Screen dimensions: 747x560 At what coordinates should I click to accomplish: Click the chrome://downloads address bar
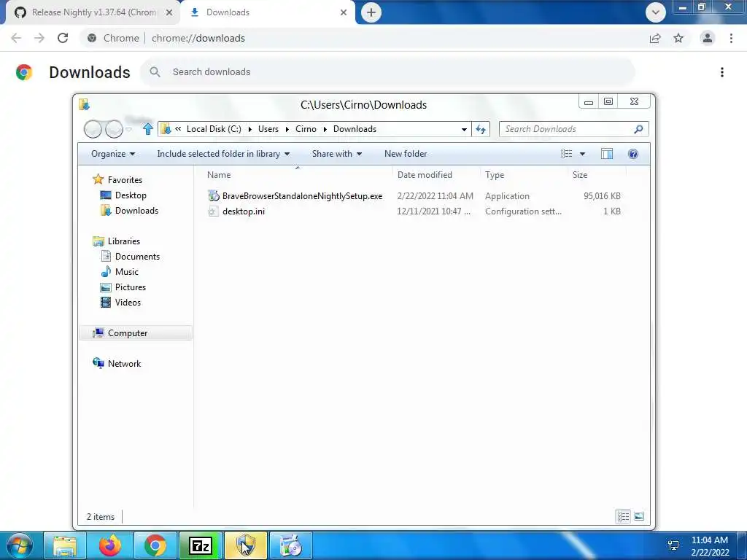[x=362, y=38]
